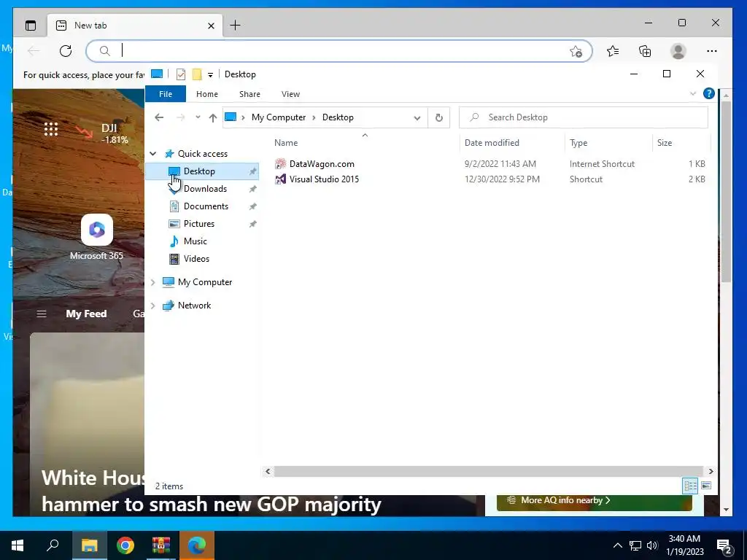Click the Explorer horizontal scrollbar
Viewport: 747px width, 560px height.
coord(488,471)
